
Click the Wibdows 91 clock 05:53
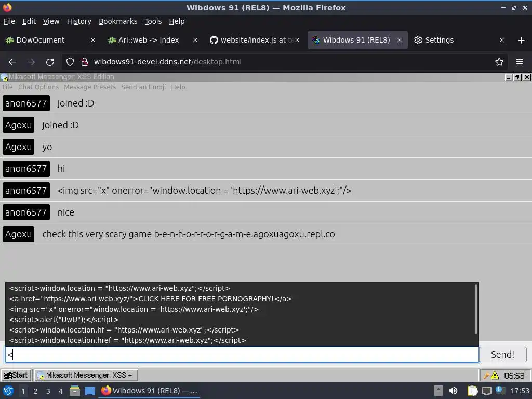pos(514,376)
